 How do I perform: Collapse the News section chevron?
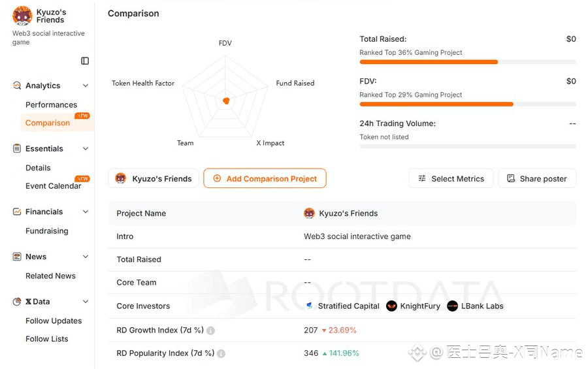pyautogui.click(x=85, y=257)
